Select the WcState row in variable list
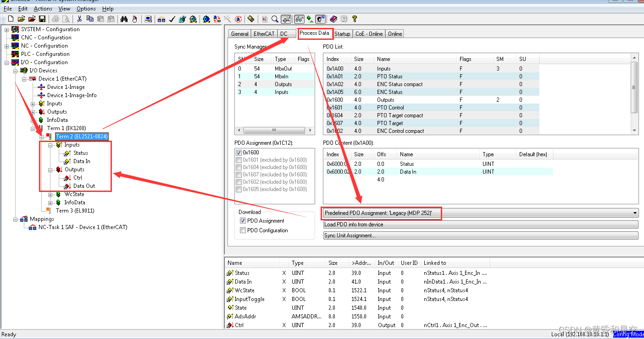The height and width of the screenshot is (339, 644). click(x=358, y=290)
